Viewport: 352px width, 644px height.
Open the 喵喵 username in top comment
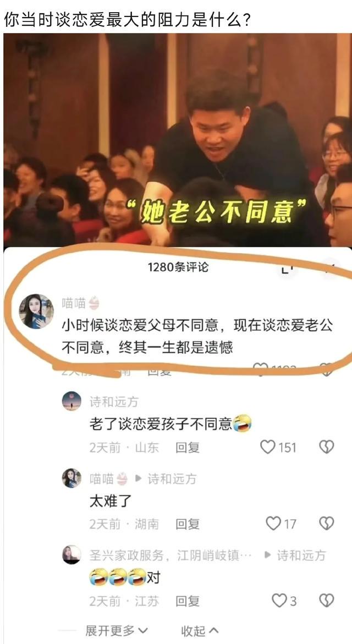pyautogui.click(x=74, y=303)
